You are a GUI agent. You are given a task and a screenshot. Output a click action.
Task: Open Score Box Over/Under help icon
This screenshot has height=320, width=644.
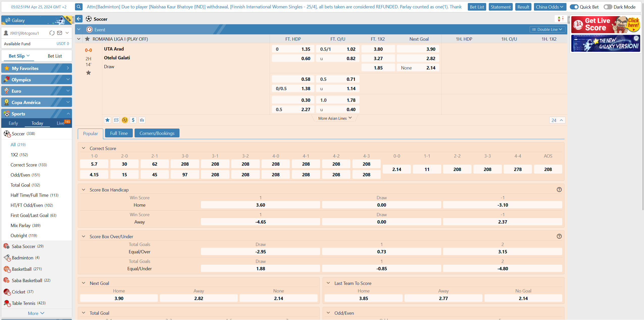[x=559, y=236]
